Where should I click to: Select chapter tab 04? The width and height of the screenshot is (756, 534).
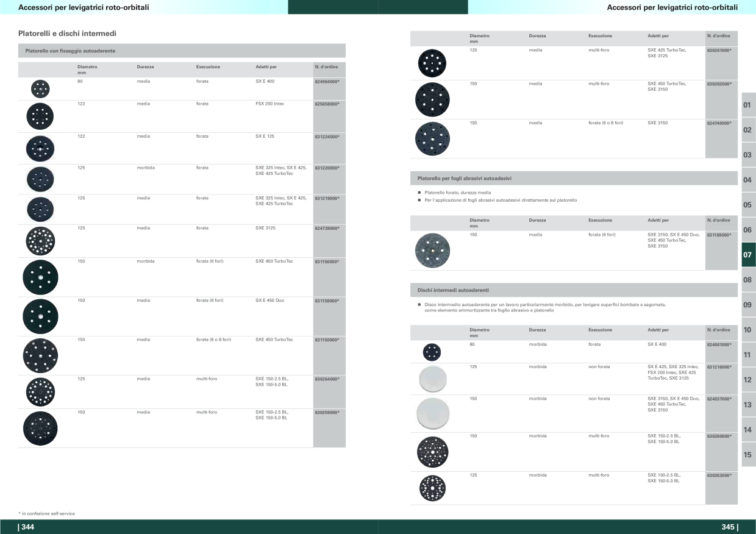tap(748, 180)
